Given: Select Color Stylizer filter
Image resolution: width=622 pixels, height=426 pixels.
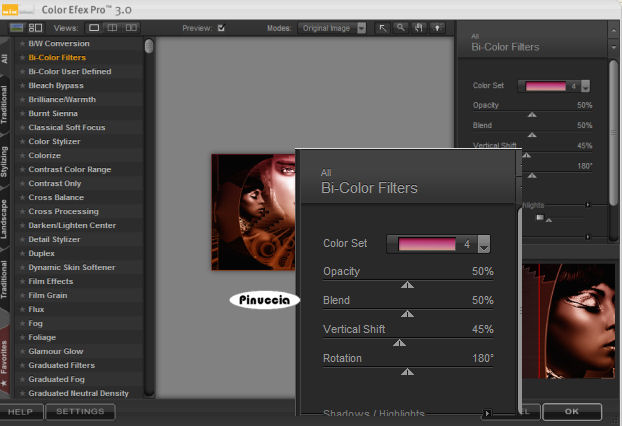Looking at the screenshot, I should (54, 142).
